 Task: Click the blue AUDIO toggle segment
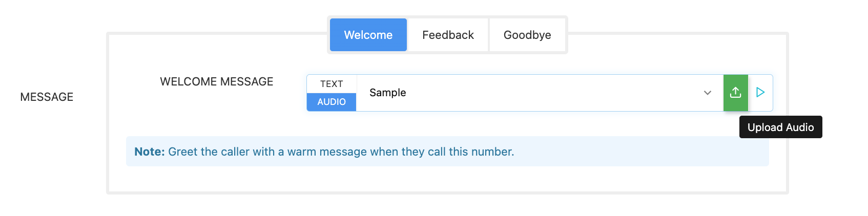click(332, 102)
